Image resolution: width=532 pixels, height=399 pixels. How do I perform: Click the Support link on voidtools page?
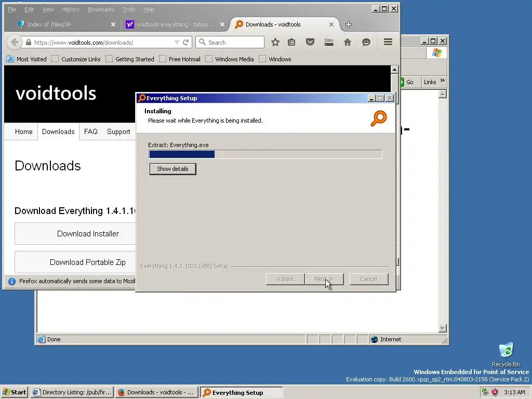click(x=118, y=131)
